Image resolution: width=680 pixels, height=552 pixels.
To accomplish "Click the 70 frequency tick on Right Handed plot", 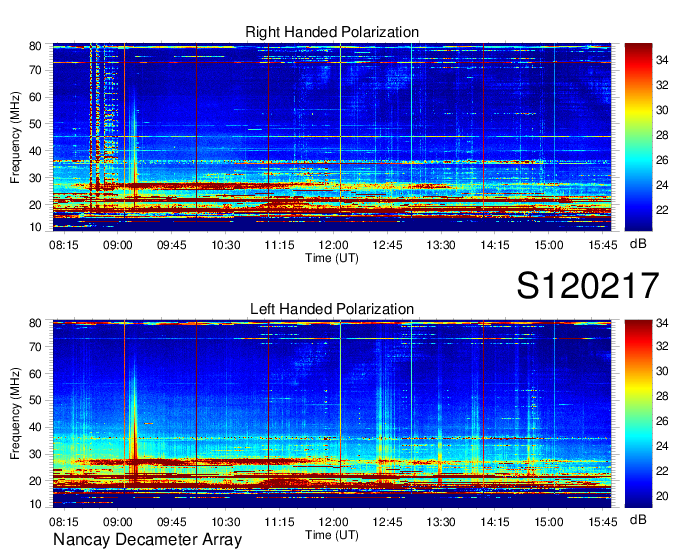I will pos(35,70).
